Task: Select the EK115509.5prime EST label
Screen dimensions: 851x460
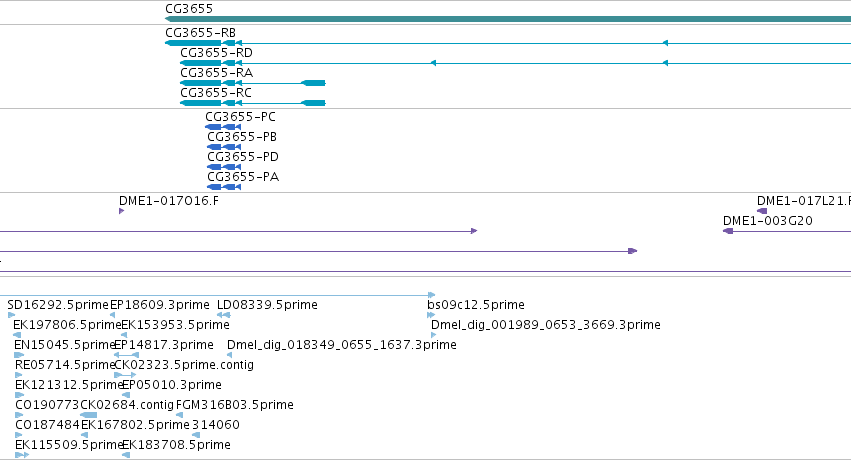Action: pos(68,445)
